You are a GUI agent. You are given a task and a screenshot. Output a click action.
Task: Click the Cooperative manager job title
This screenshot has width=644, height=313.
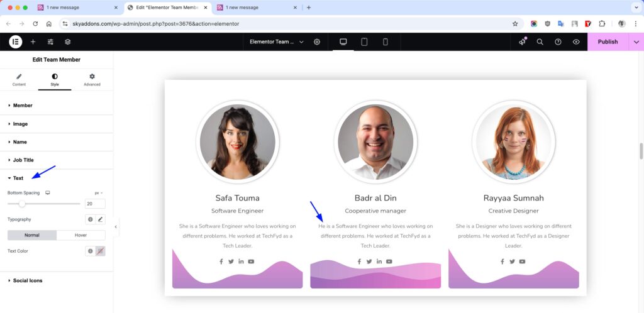375,211
